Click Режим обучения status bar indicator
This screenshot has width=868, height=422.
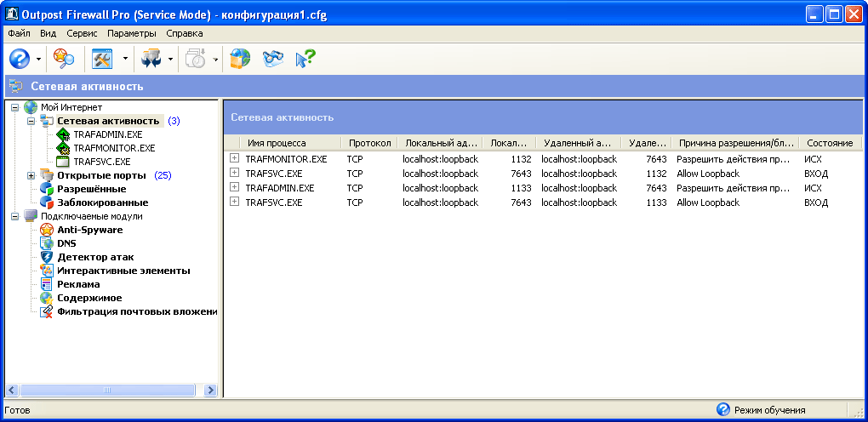pyautogui.click(x=761, y=410)
